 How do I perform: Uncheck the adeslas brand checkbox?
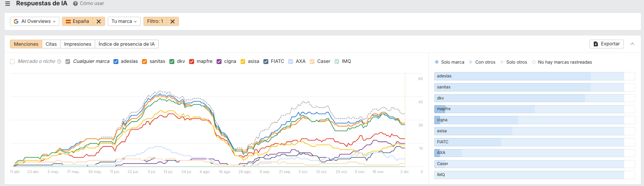[x=116, y=61]
